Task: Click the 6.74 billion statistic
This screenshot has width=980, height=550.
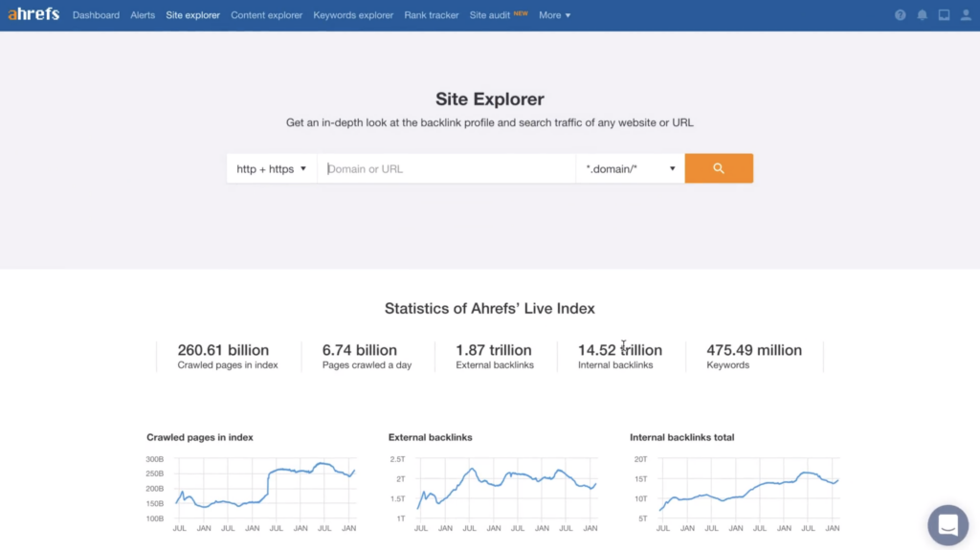Action: (x=360, y=350)
